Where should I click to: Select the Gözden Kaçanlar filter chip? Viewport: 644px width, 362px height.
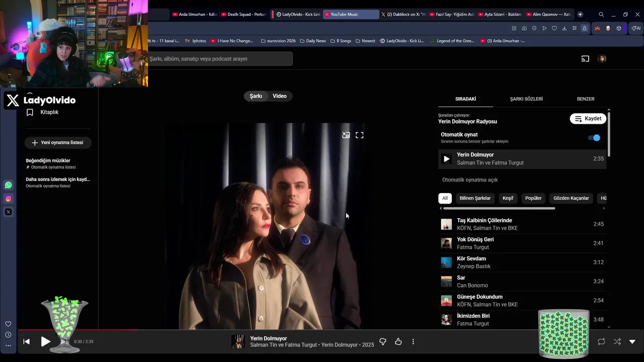pos(571,198)
